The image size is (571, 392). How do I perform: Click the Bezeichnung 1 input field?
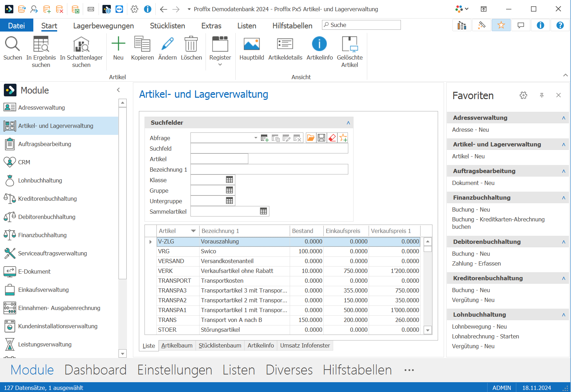tap(269, 170)
